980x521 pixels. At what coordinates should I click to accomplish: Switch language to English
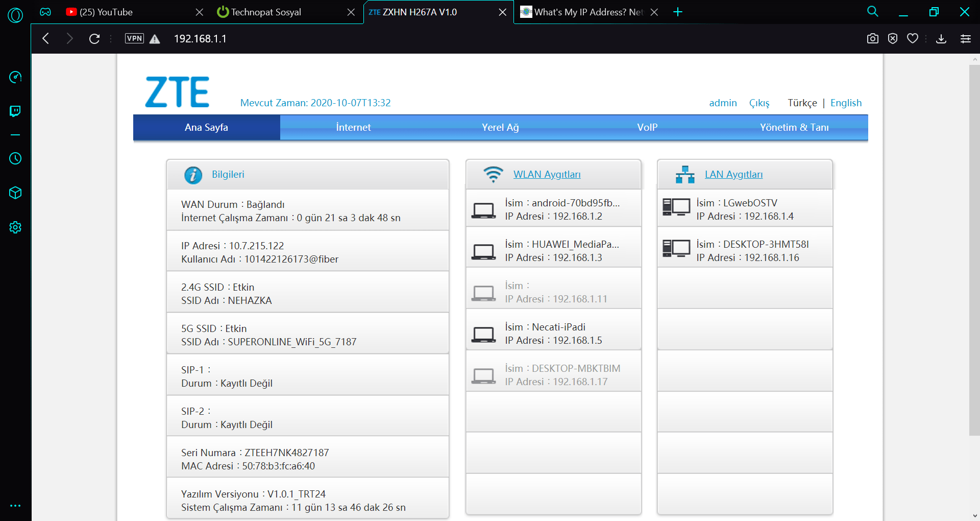[x=846, y=103]
